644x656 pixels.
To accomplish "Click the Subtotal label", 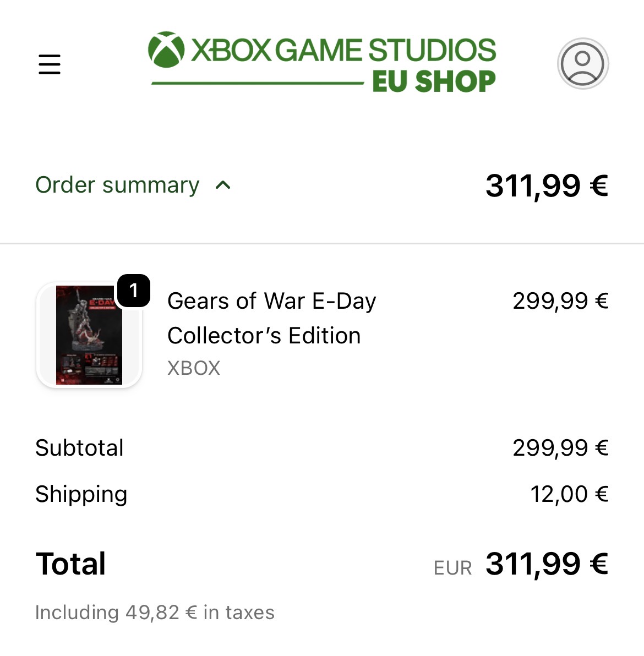I will pyautogui.click(x=79, y=447).
